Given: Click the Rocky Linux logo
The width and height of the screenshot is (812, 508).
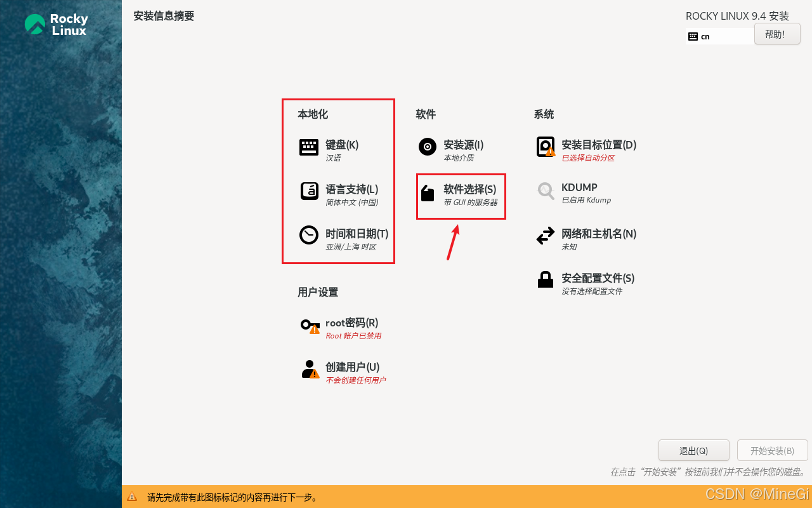Looking at the screenshot, I should [56, 25].
